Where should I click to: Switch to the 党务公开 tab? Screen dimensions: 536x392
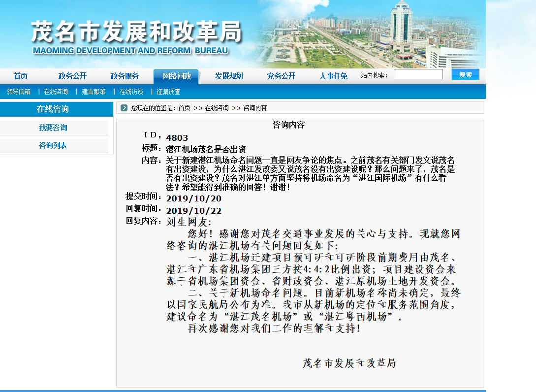click(x=281, y=76)
